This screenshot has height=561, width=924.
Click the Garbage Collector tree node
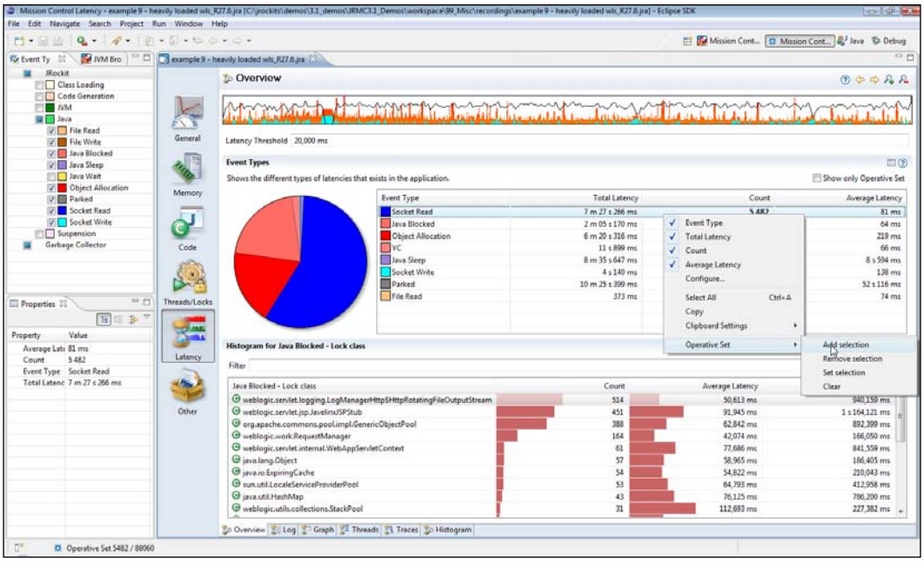click(76, 245)
